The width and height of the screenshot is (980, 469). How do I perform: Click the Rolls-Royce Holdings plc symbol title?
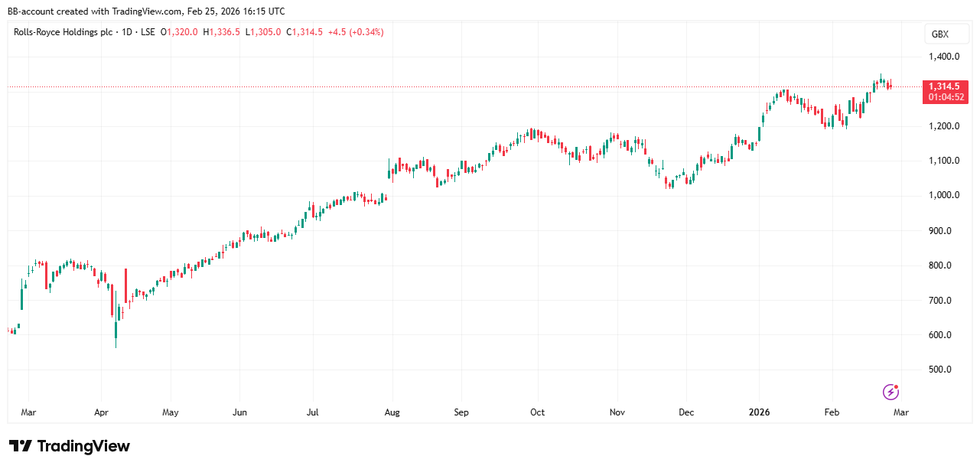[63, 32]
